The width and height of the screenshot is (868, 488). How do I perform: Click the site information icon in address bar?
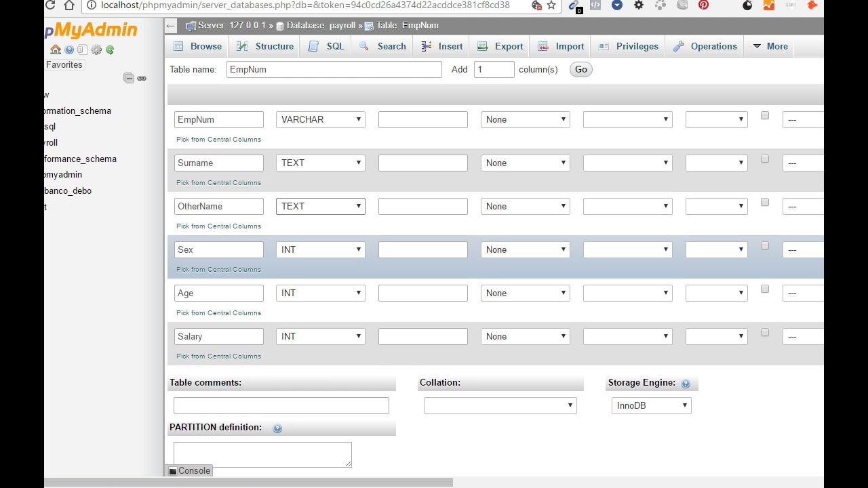point(92,5)
